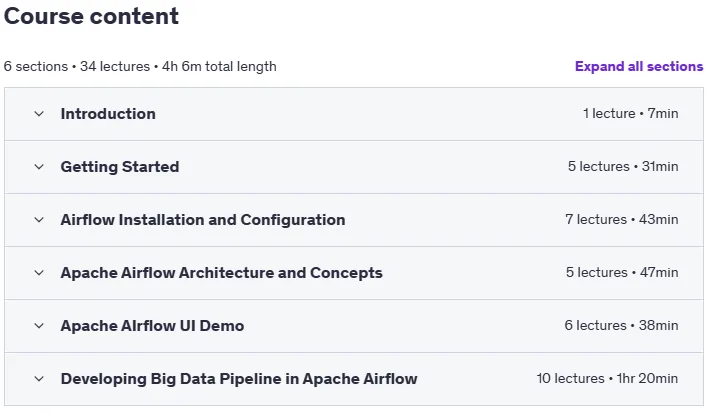Click the Course content heading
708x413 pixels.
(x=91, y=16)
